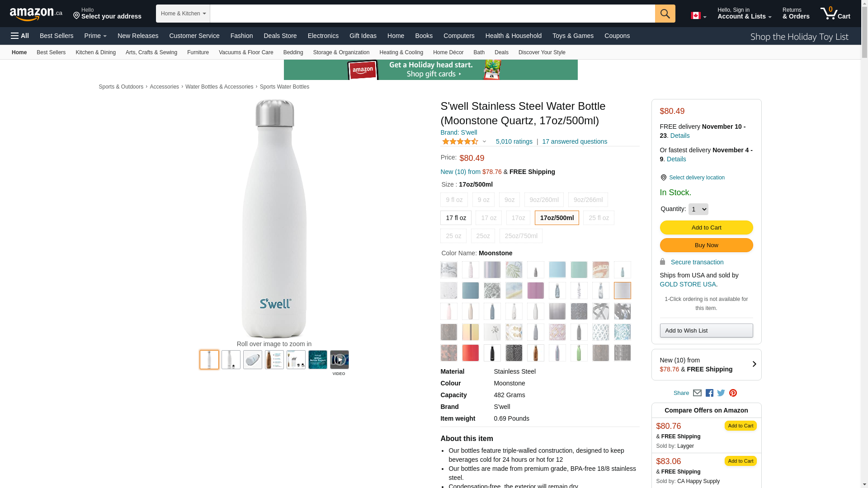This screenshot has width=868, height=488.
Task: Open the shopping cart icon
Action: [x=835, y=14]
